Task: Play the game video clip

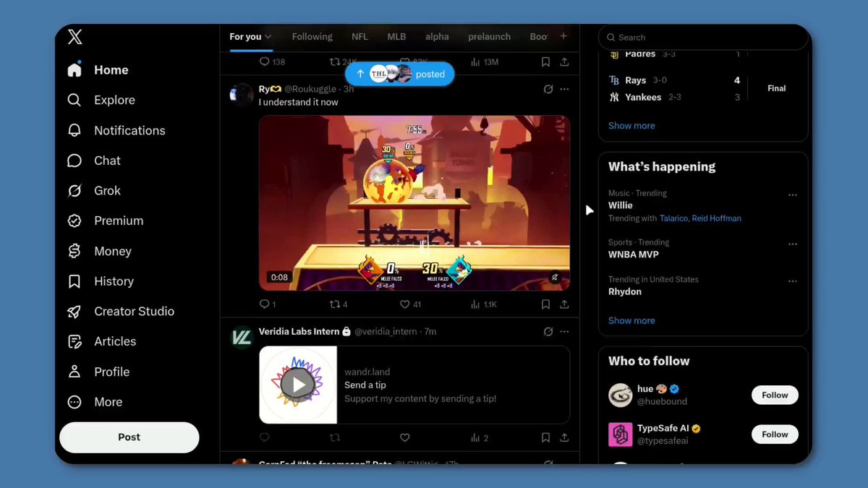Action: 414,203
